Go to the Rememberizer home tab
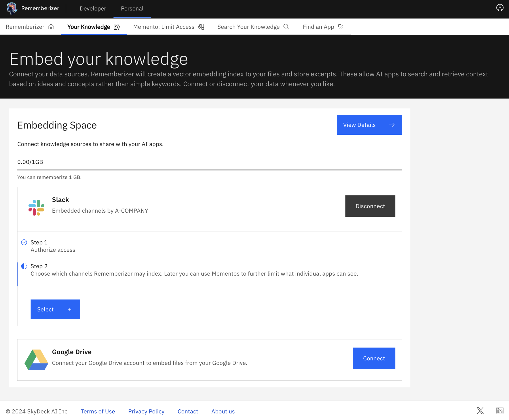Screen dimensions: 509x420 pyautogui.click(x=30, y=27)
